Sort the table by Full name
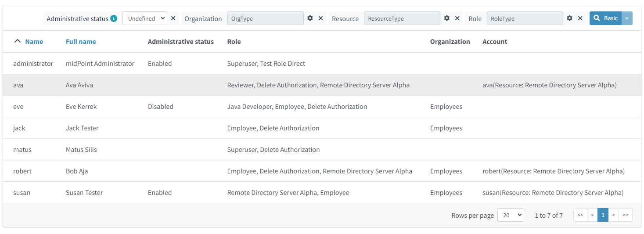644x234 pixels. tap(81, 42)
